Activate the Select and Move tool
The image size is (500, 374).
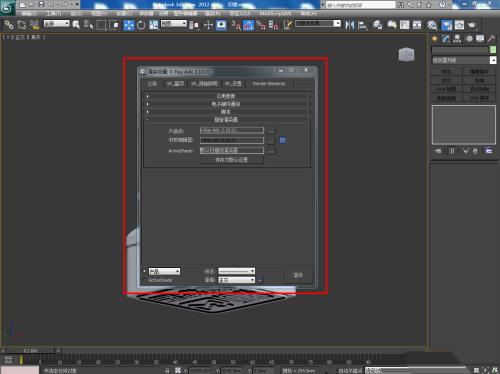129,25
